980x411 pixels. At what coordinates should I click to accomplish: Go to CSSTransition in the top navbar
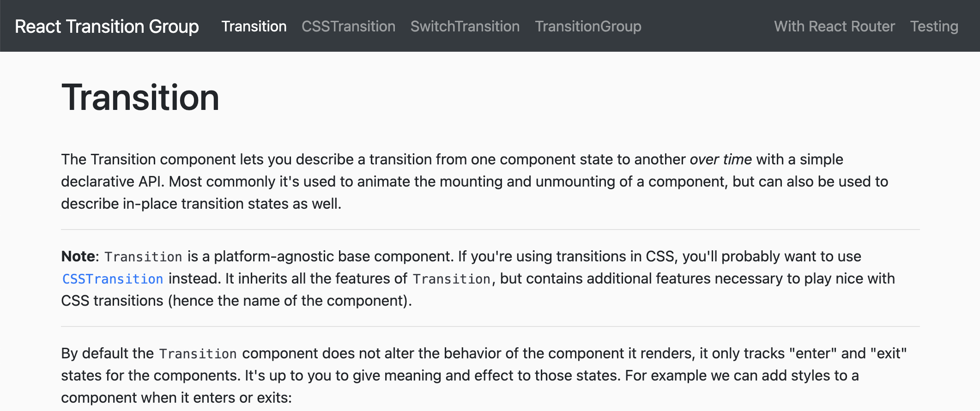[x=348, y=26]
